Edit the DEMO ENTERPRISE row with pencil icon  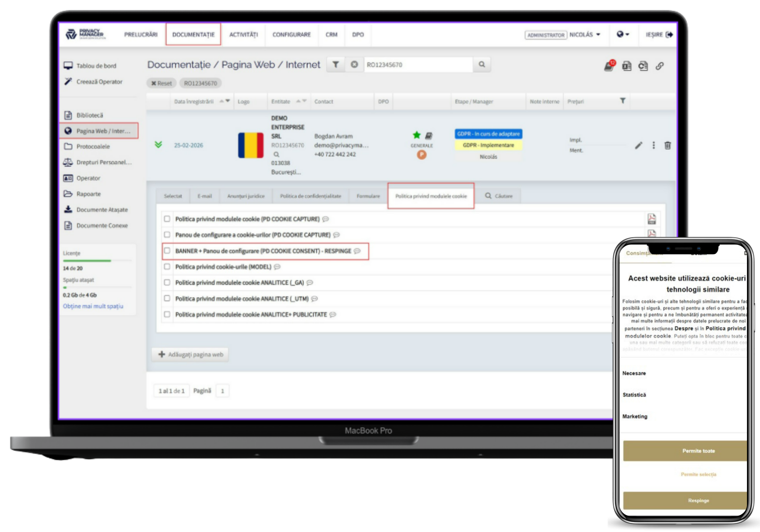[639, 145]
